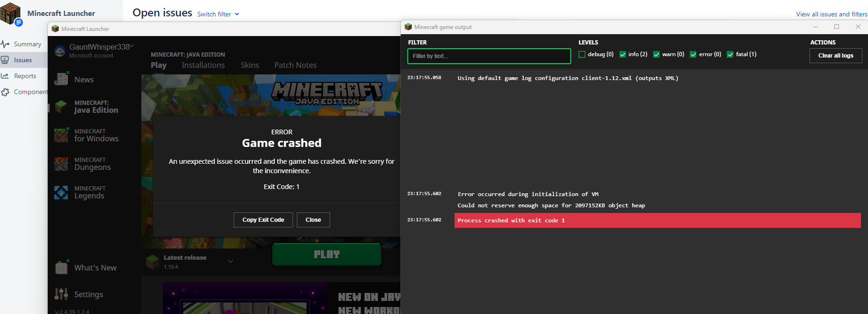
Task: Click the game output window title icon
Action: coord(408,27)
